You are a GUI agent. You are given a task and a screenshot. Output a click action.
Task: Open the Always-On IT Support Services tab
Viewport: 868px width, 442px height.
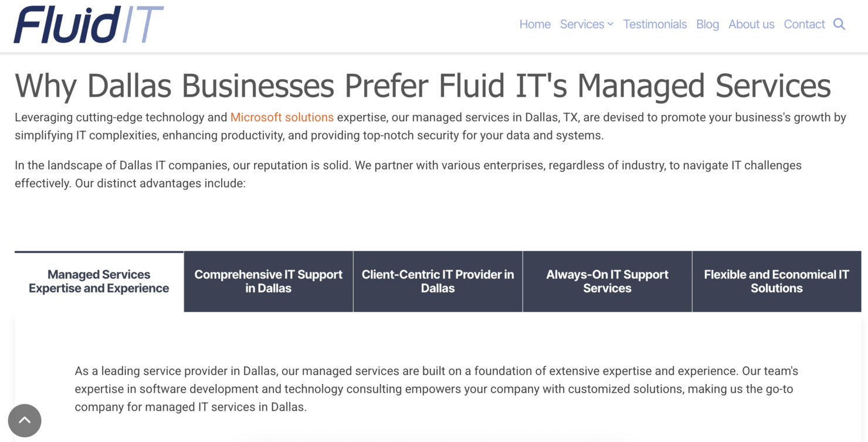click(x=607, y=281)
